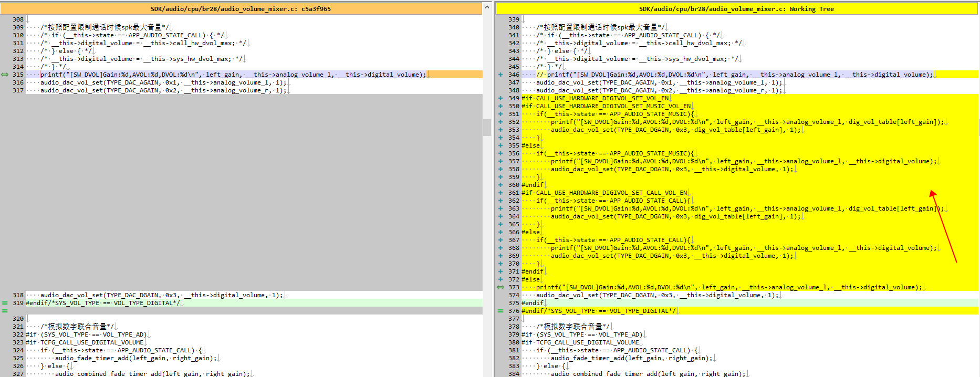
Task: Click the Working Tree pane header
Action: click(736, 9)
